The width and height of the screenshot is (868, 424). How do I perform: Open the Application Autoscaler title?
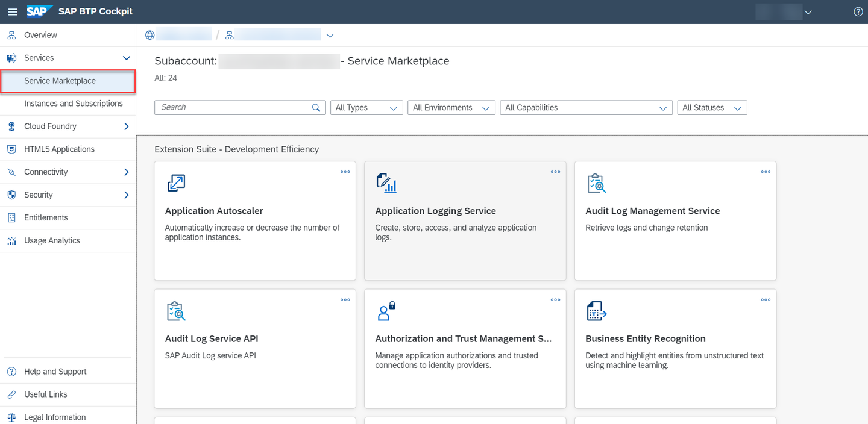pyautogui.click(x=214, y=211)
